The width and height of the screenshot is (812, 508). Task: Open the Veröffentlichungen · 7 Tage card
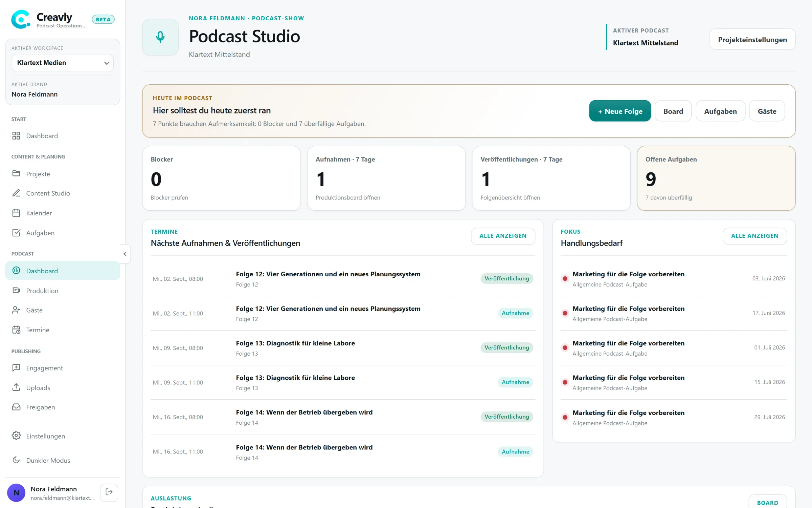pos(551,178)
